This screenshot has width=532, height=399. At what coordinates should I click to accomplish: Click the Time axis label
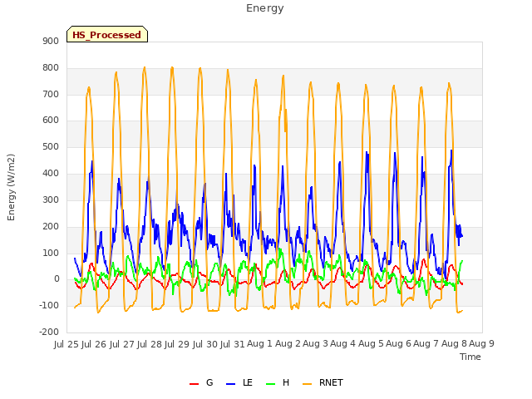point(470,357)
